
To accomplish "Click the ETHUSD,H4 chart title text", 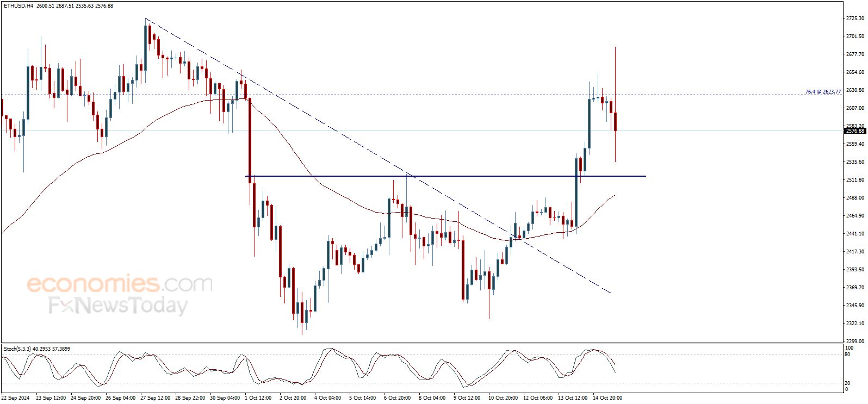I will [18, 5].
